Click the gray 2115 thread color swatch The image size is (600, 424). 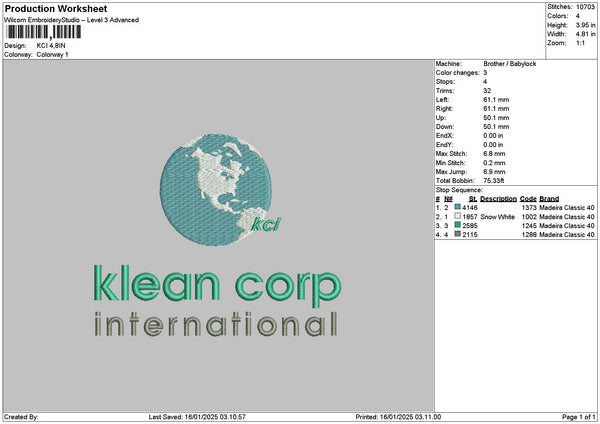pyautogui.click(x=457, y=234)
